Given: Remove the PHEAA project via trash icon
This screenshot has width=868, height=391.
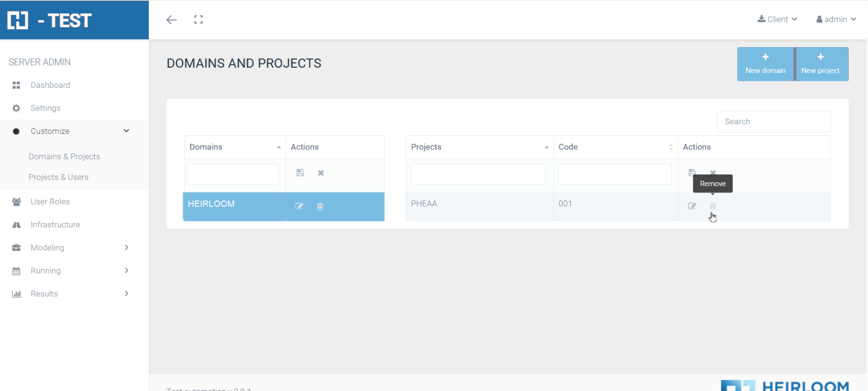Looking at the screenshot, I should click(x=713, y=206).
